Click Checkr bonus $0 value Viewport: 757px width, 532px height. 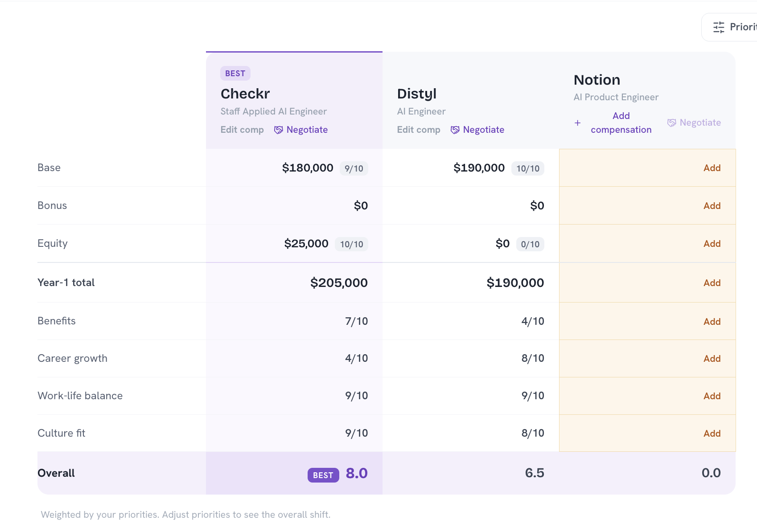[x=361, y=206]
